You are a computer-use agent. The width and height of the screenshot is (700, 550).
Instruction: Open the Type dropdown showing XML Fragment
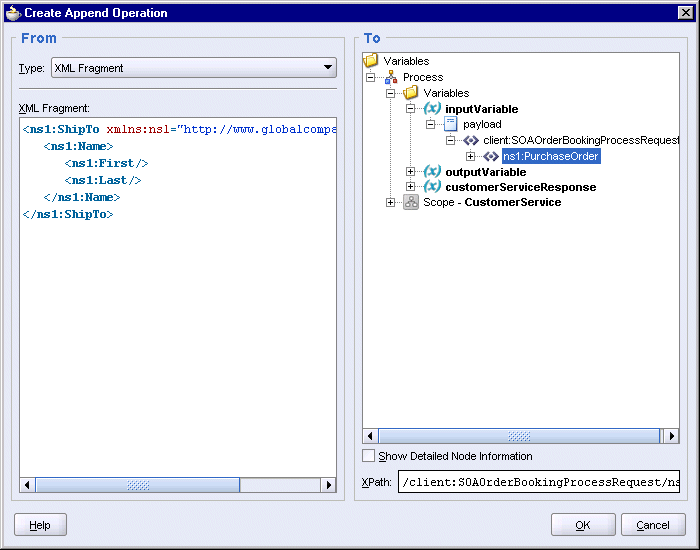click(x=194, y=68)
